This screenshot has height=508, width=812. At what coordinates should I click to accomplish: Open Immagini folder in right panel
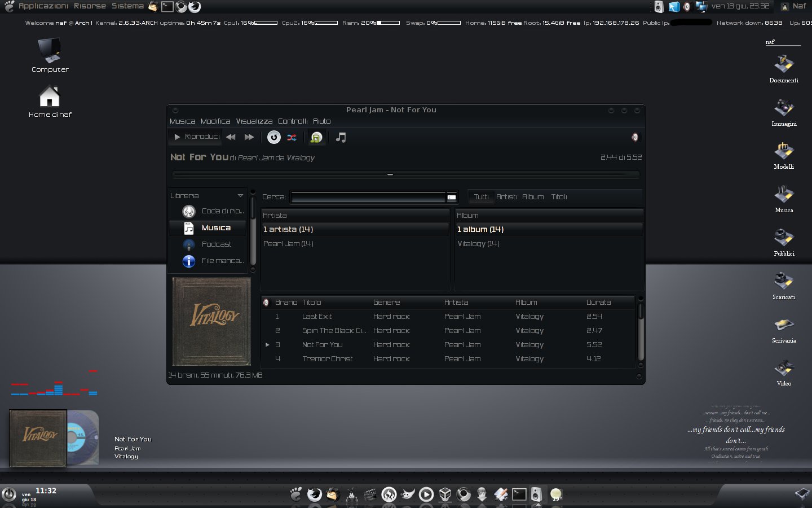coord(784,112)
